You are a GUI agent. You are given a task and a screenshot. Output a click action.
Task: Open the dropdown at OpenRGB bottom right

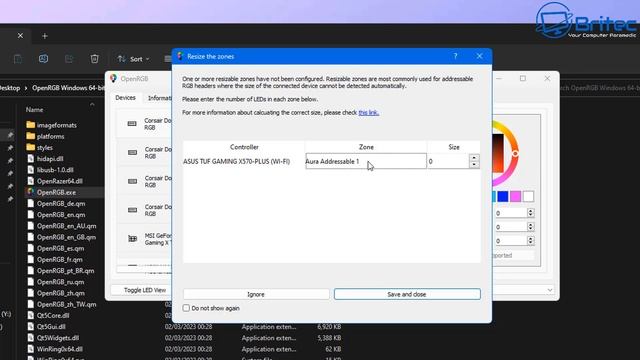coord(550,290)
